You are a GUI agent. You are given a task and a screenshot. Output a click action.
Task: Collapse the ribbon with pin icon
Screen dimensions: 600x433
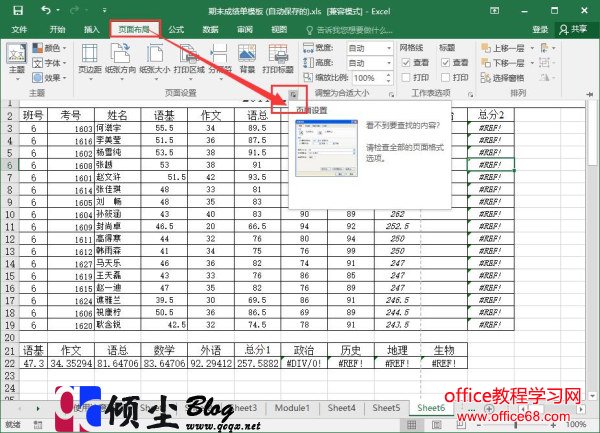coord(590,94)
